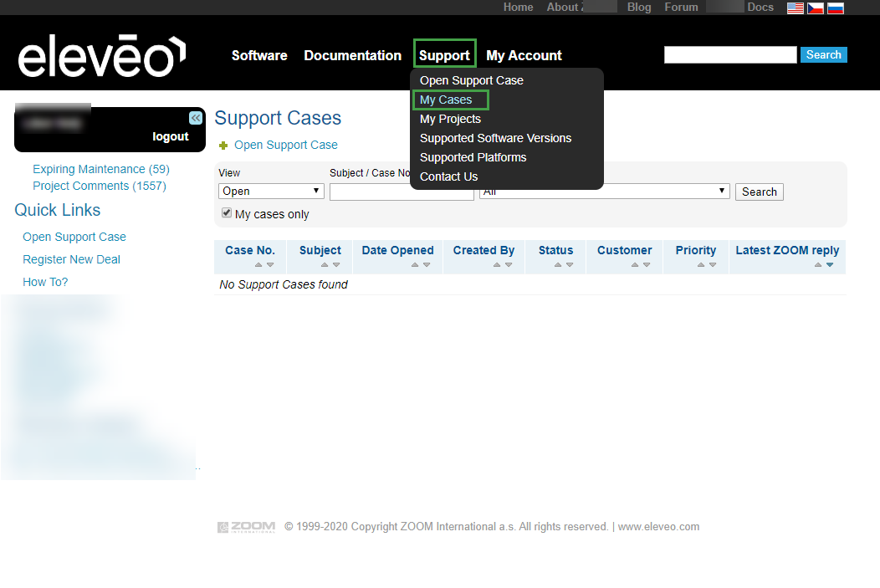Click the eleveo logo

pyautogui.click(x=101, y=56)
